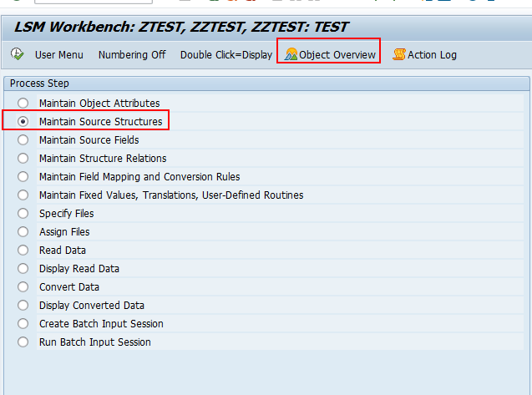Select Run Batch Input Session radio button

[23, 342]
